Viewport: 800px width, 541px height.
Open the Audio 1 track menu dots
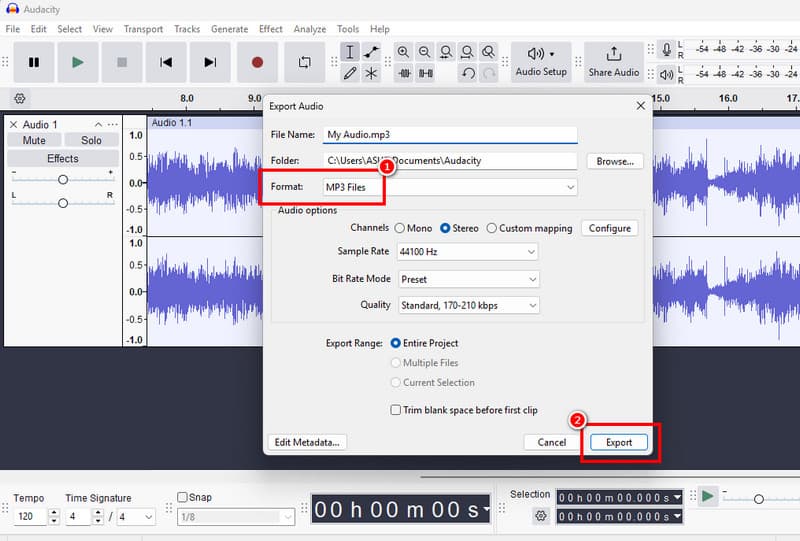tap(113, 125)
